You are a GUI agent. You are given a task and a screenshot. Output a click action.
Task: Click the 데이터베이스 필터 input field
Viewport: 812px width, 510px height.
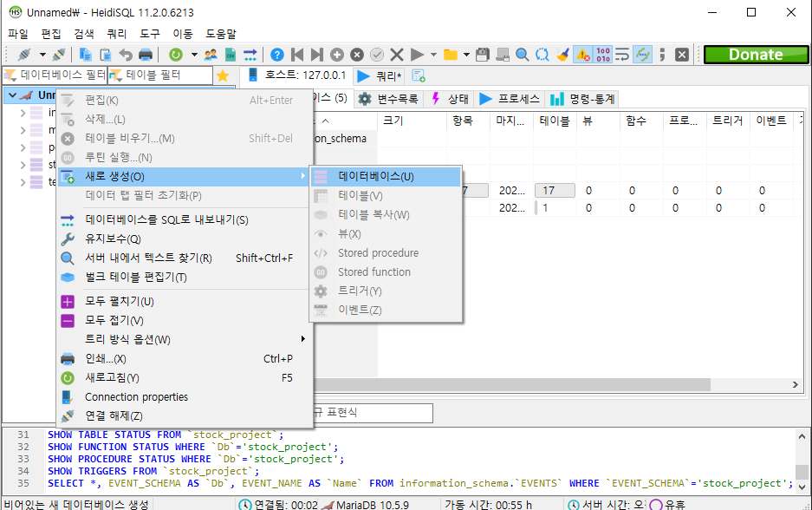(55, 75)
